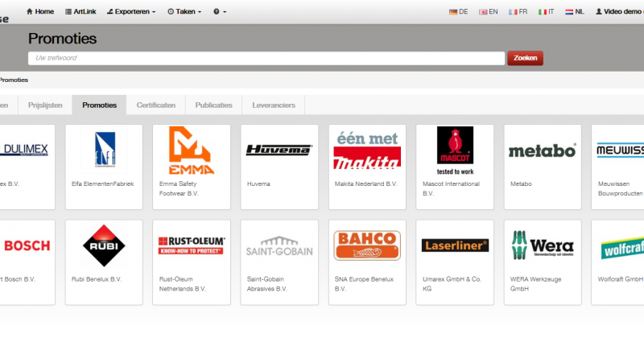Click the red Zoeken button
This screenshot has height=342, width=644.
525,58
